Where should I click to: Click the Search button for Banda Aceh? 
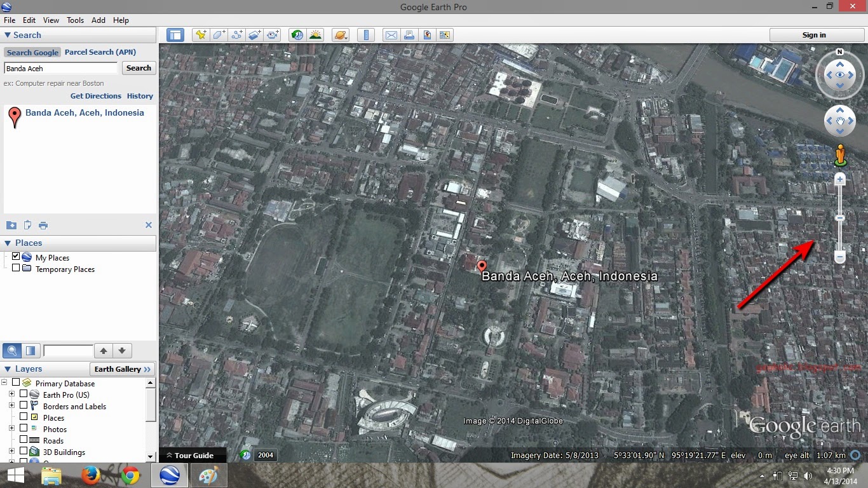point(139,68)
